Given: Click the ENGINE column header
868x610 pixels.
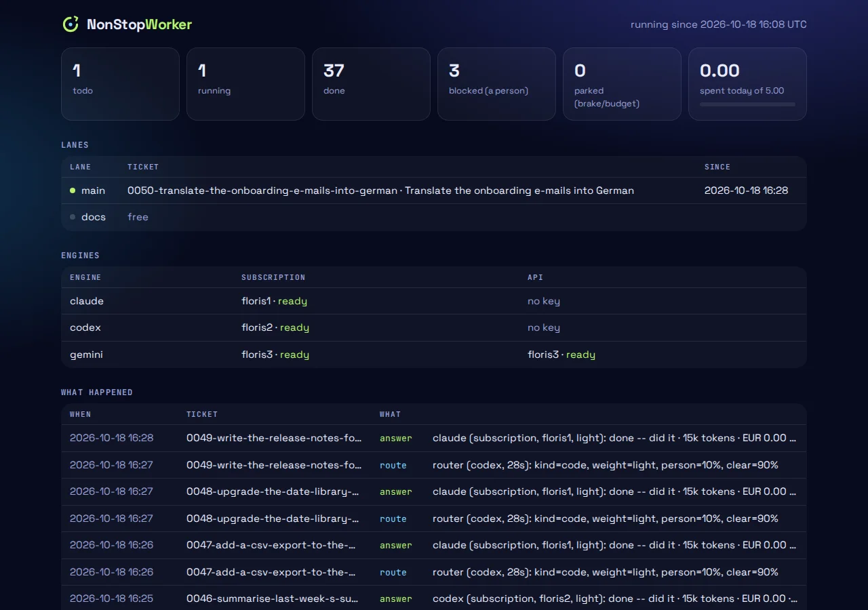Looking at the screenshot, I should pyautogui.click(x=85, y=277).
